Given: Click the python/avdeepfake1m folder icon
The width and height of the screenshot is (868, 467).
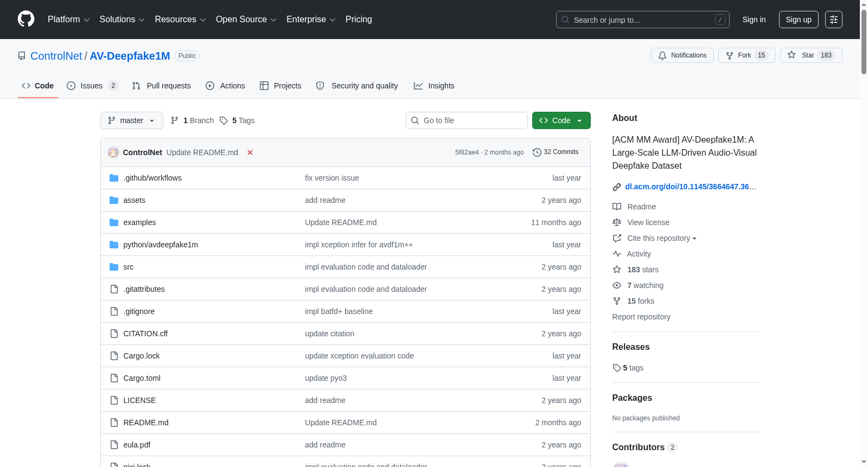Looking at the screenshot, I should coord(114,245).
